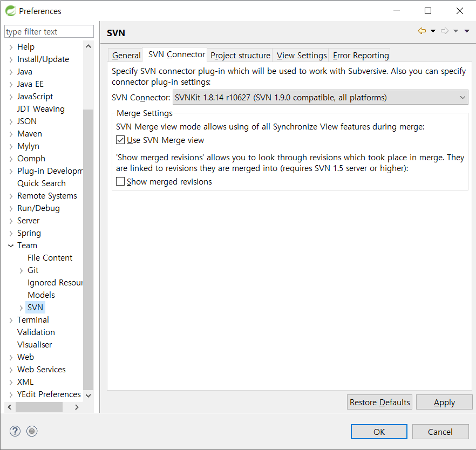Click the tree vertical scrollbar thumb

coord(89,249)
